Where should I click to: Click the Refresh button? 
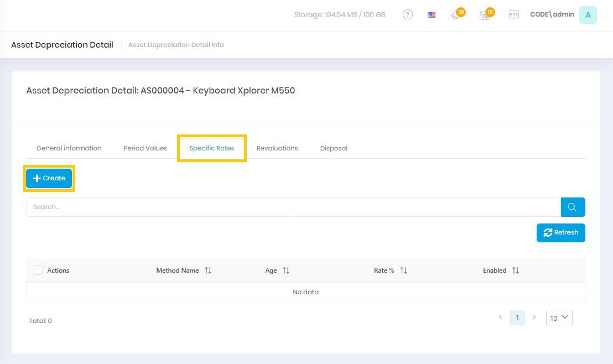[x=560, y=233]
